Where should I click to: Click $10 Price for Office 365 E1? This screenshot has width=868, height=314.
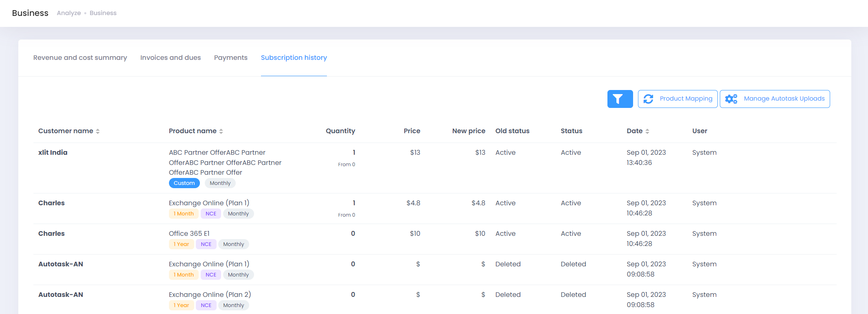click(x=415, y=233)
